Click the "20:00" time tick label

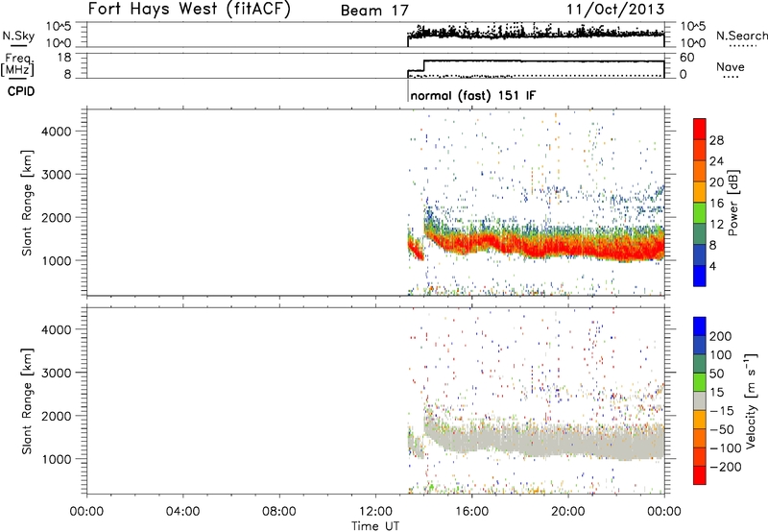click(568, 512)
